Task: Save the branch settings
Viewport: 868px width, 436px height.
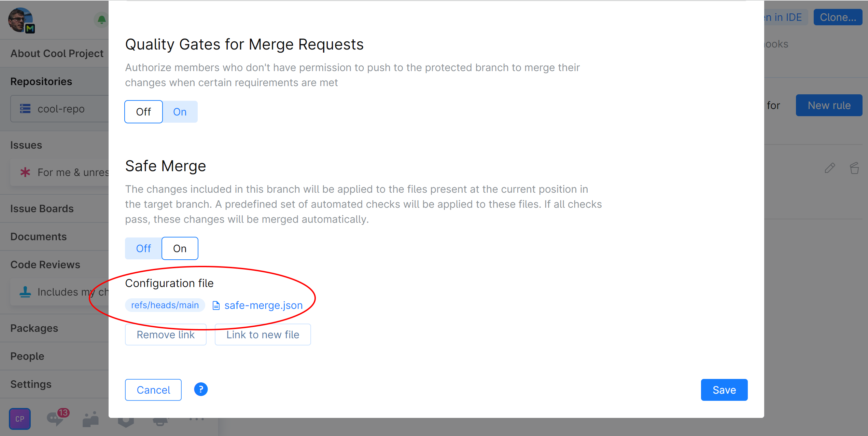Action: pyautogui.click(x=724, y=390)
